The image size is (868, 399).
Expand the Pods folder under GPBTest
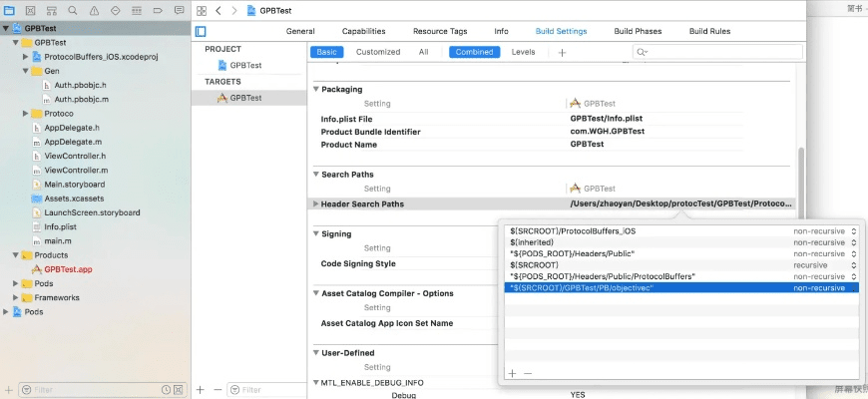15,283
